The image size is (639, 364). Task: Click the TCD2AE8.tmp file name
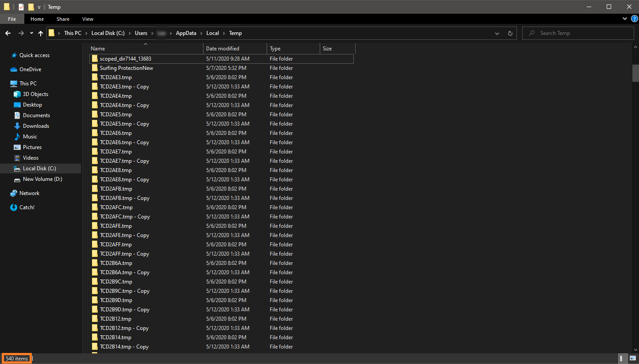pos(116,170)
